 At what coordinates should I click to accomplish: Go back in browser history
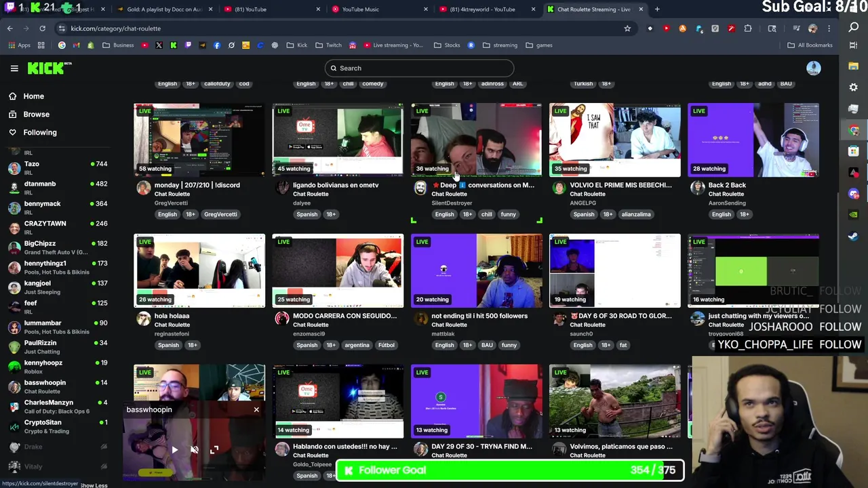pos(9,28)
